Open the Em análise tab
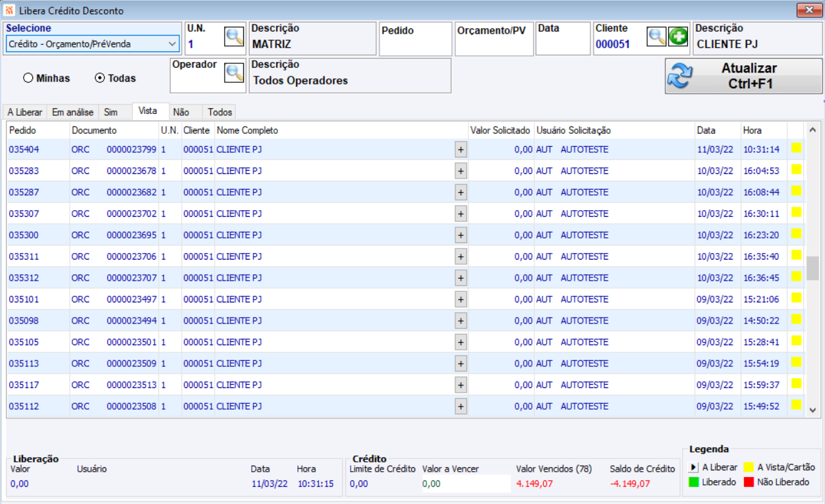 (72, 112)
